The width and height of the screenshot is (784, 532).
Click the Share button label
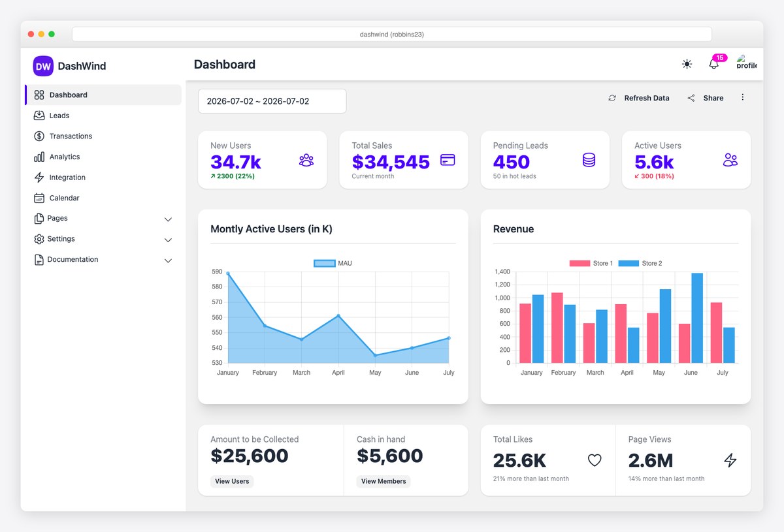coord(713,98)
